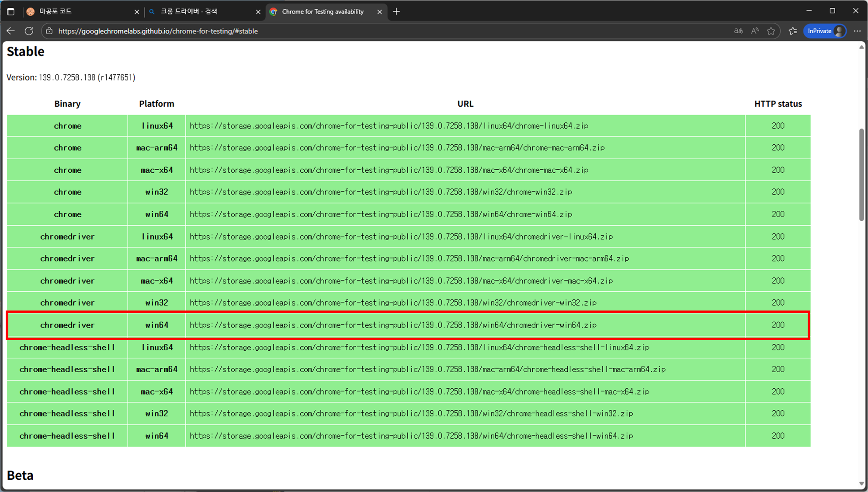
Task: Click the 200 status in chromedriver win64 row
Action: pos(778,325)
